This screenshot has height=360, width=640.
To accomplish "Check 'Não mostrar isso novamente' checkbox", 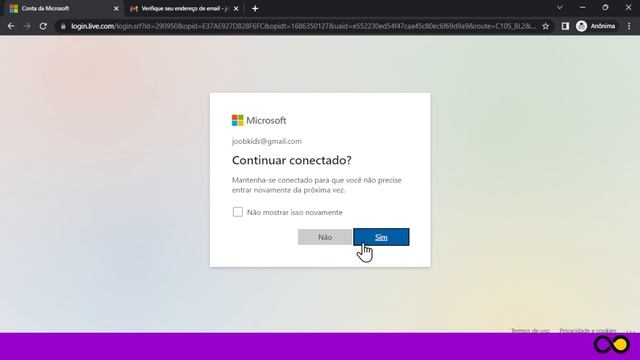I will [x=238, y=212].
